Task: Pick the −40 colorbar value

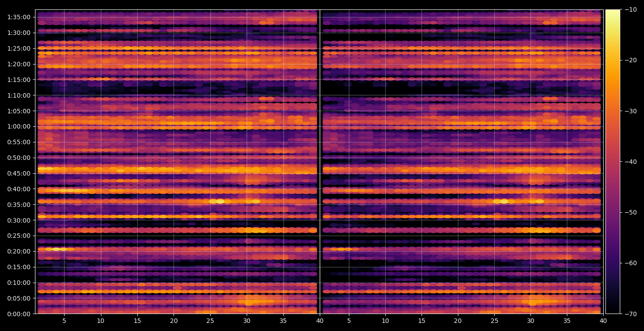Action: point(631,162)
